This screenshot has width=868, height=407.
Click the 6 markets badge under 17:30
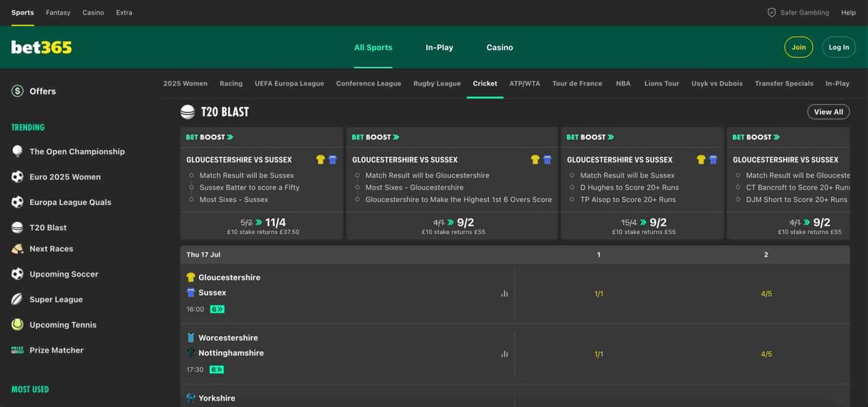217,369
